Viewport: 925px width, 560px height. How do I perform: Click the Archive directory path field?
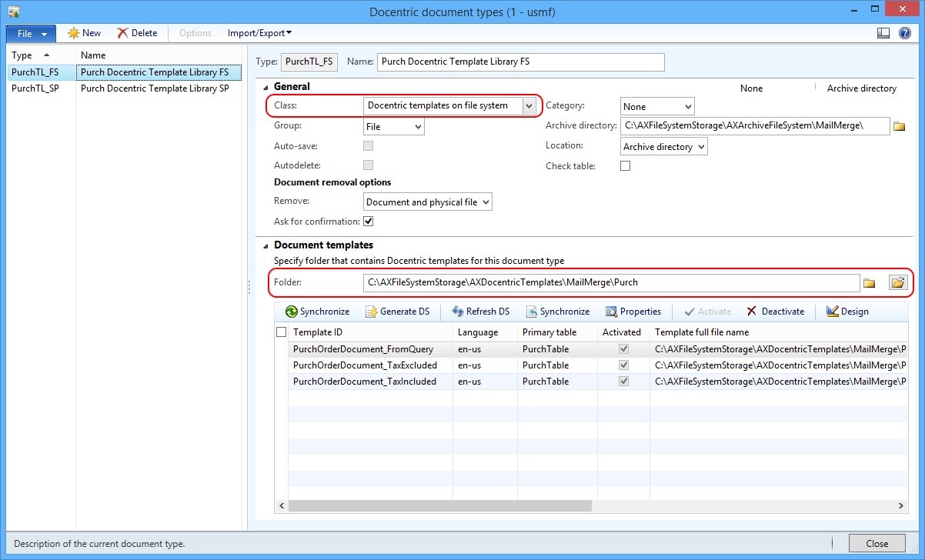click(755, 126)
